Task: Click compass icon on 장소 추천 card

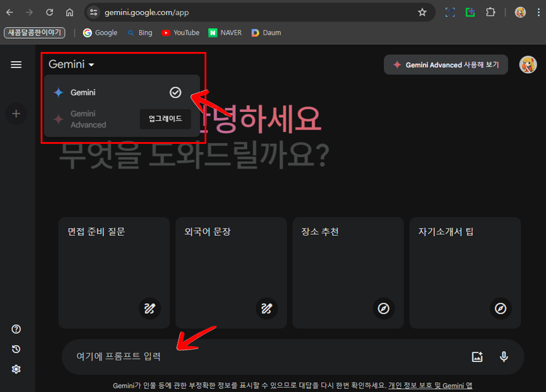Action: (x=383, y=308)
